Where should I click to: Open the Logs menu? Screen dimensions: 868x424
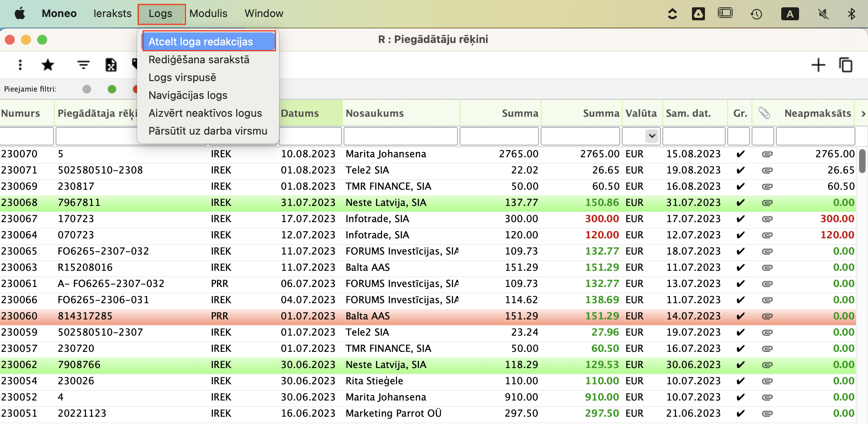(x=161, y=14)
